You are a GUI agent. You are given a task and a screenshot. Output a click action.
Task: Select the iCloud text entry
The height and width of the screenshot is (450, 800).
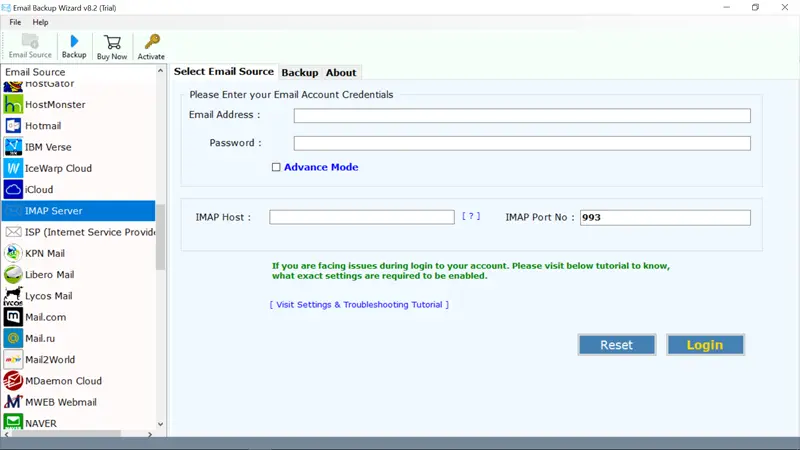39,189
